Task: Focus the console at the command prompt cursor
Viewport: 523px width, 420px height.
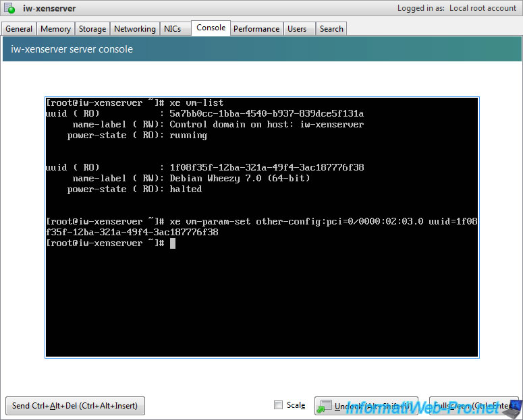Action: click(173, 243)
